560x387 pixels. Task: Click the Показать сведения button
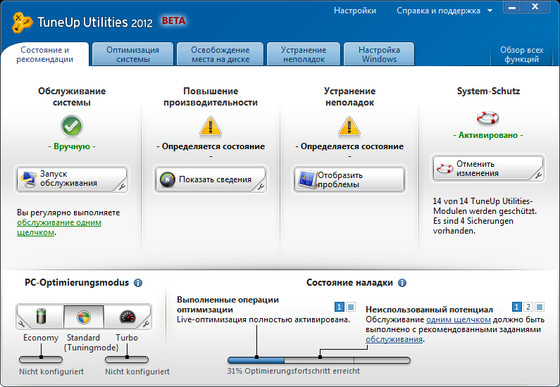click(x=211, y=179)
